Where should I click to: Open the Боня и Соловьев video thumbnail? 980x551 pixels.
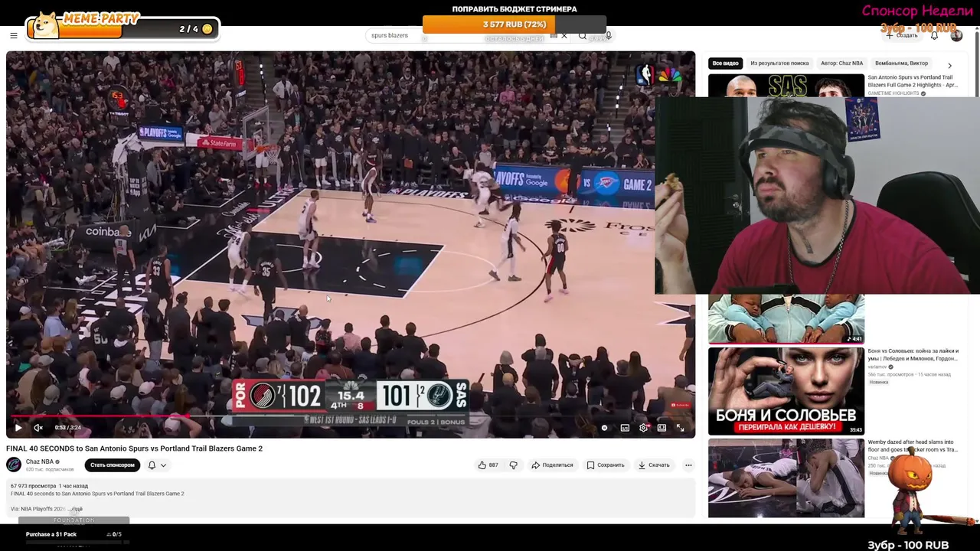[786, 391]
